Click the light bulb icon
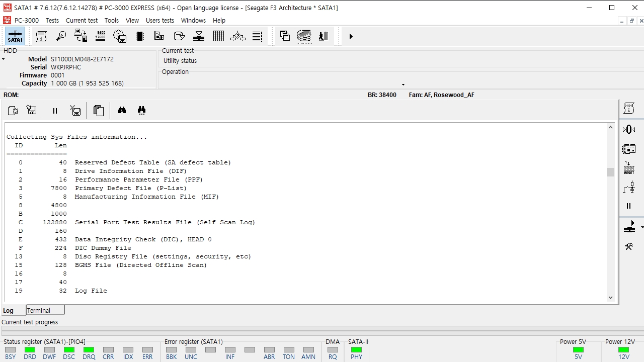Screen dimensions: 644x362 [61, 36]
